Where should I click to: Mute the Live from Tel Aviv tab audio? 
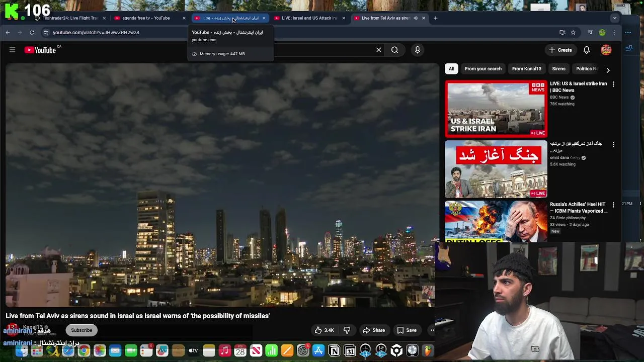pos(416,18)
